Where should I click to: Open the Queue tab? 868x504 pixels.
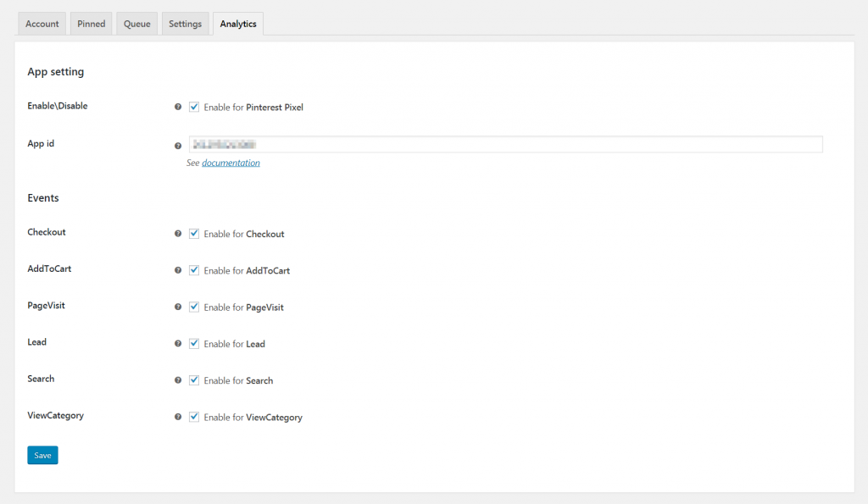click(x=136, y=24)
